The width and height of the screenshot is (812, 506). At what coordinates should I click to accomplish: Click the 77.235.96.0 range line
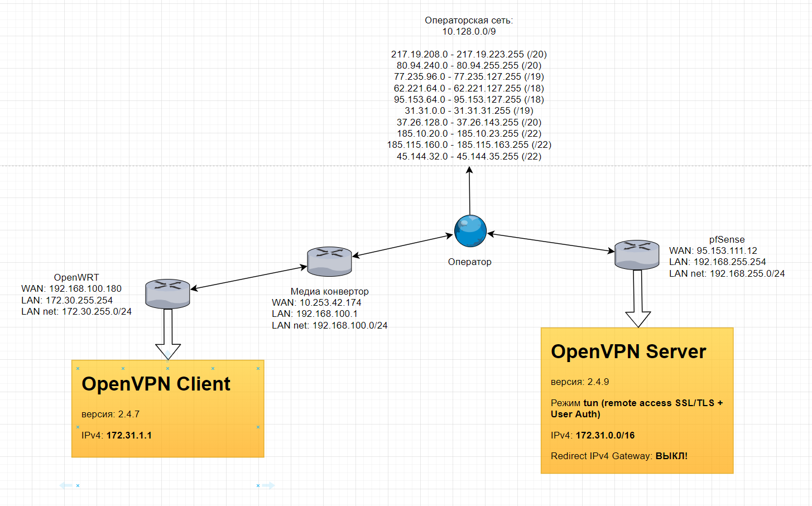[x=469, y=76]
